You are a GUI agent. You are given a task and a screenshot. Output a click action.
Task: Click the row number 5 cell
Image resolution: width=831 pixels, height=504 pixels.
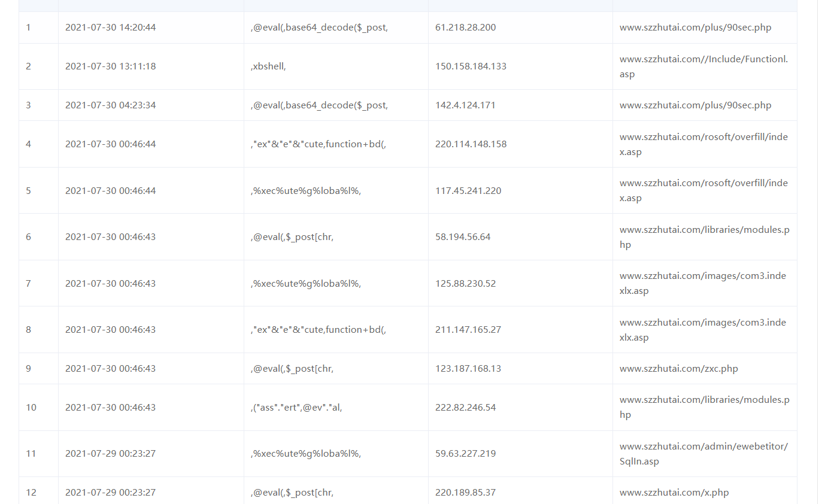pyautogui.click(x=28, y=191)
